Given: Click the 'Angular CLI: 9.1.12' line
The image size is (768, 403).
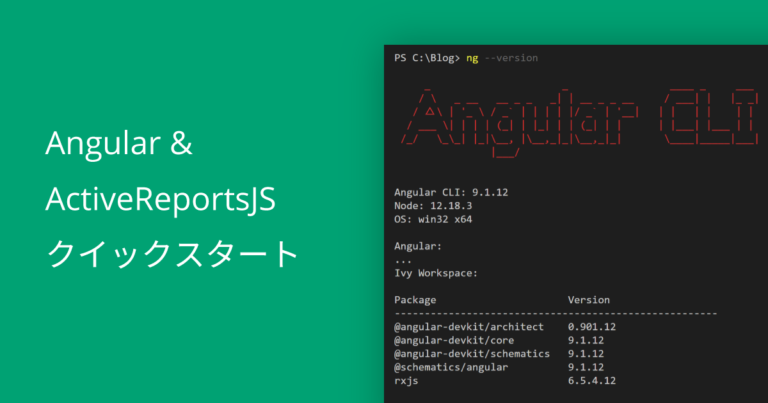Looking at the screenshot, I should tap(451, 192).
